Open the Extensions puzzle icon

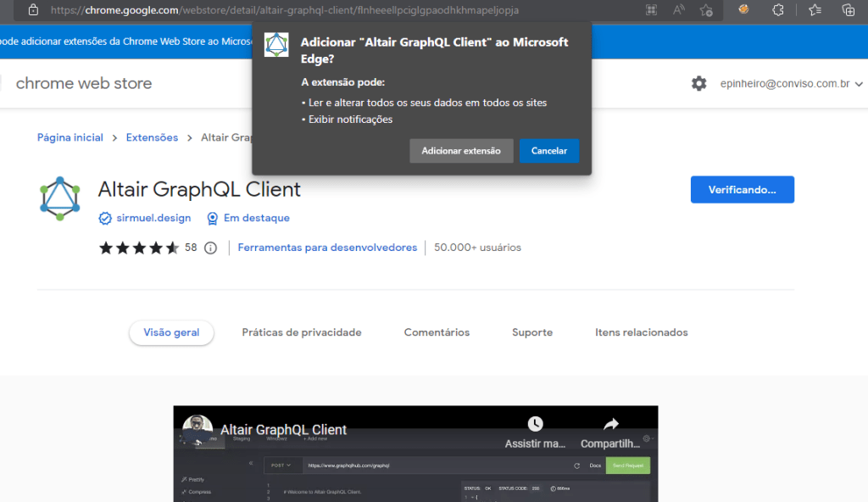click(778, 10)
